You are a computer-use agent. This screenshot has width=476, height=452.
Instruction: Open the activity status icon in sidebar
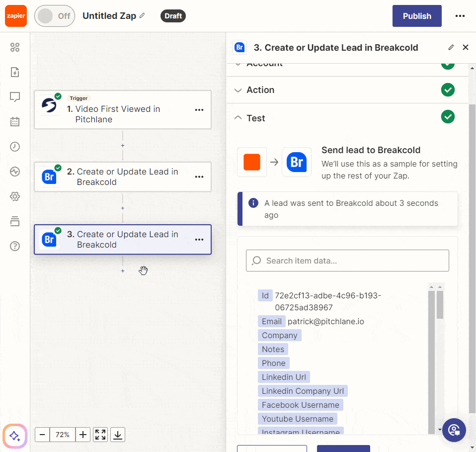[x=15, y=172]
